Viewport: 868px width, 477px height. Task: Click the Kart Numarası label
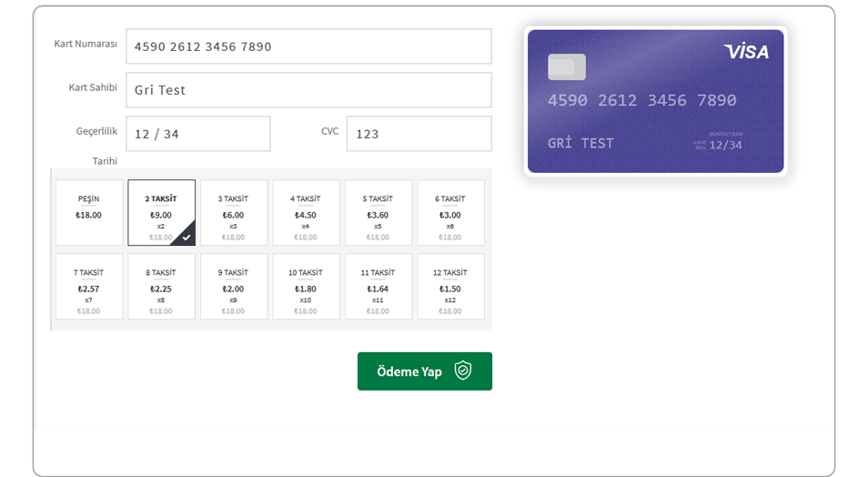(86, 44)
